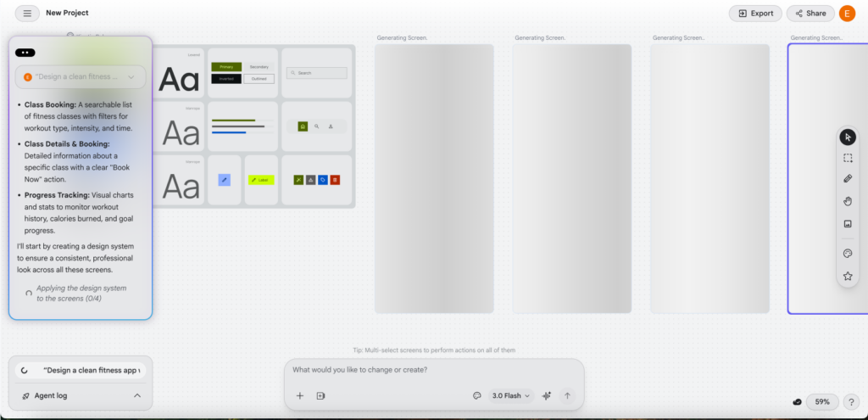The height and width of the screenshot is (420, 868).
Task: Open the 59% zoom level control
Action: pyautogui.click(x=821, y=402)
